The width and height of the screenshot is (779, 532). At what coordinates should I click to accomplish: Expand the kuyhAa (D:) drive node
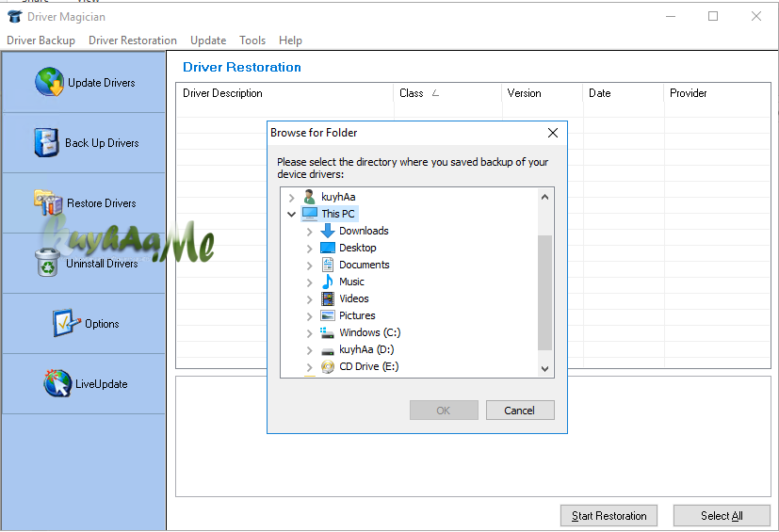pyautogui.click(x=310, y=350)
